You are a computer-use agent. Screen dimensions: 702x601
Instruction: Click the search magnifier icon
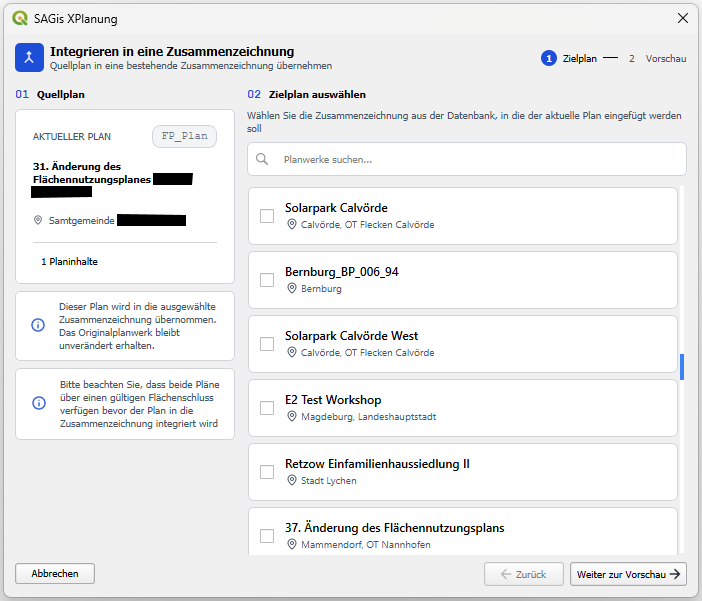(x=262, y=159)
